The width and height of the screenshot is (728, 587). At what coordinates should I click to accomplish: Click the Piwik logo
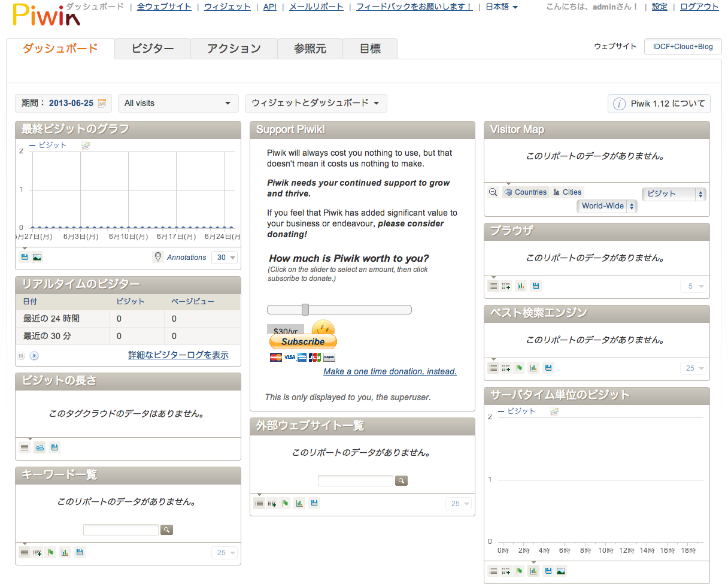click(x=45, y=16)
